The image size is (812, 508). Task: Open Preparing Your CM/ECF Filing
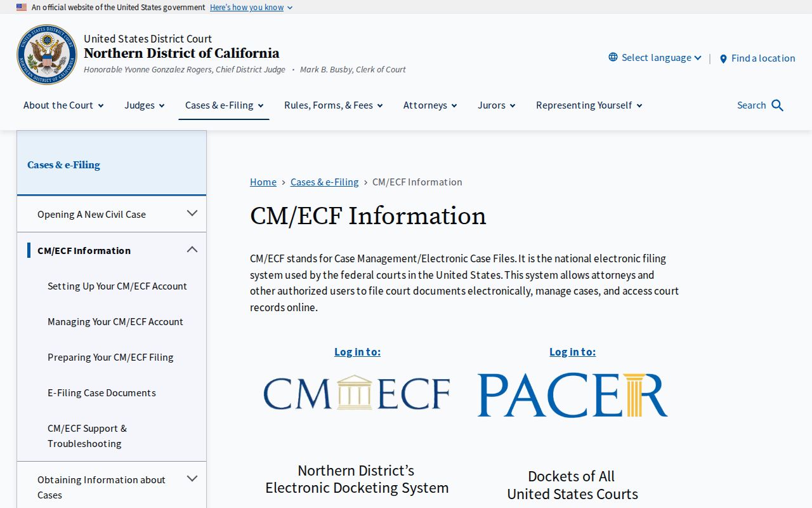(110, 358)
